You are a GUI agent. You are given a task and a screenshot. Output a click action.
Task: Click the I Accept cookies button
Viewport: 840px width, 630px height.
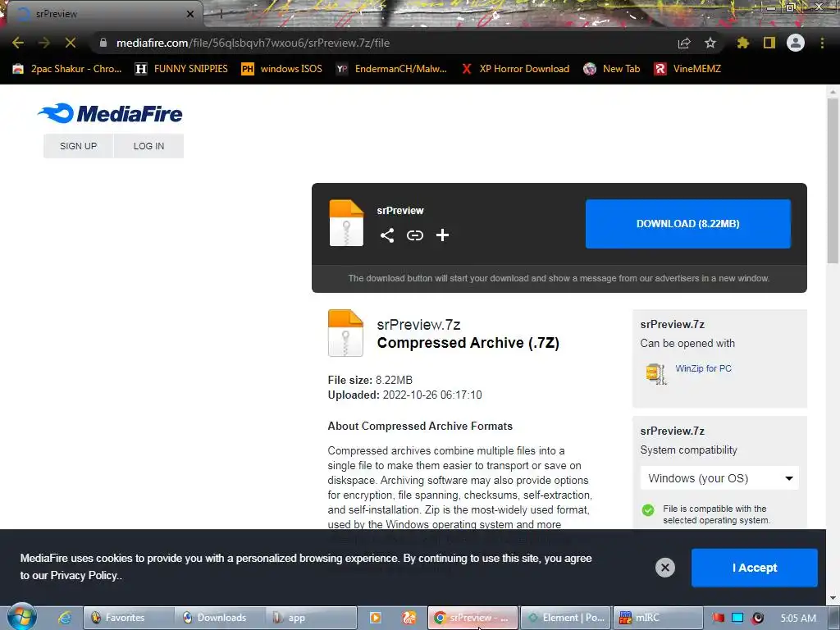point(755,568)
